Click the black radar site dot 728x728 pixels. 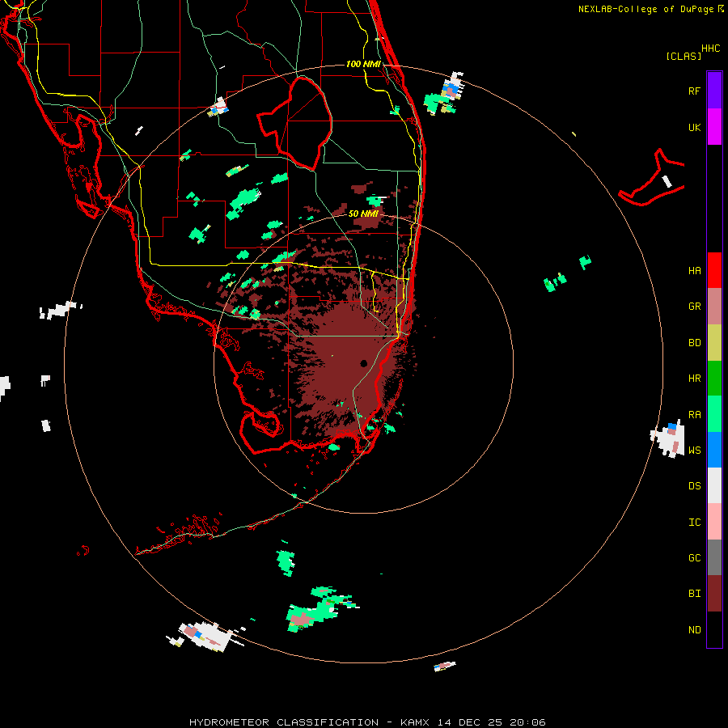[363, 363]
